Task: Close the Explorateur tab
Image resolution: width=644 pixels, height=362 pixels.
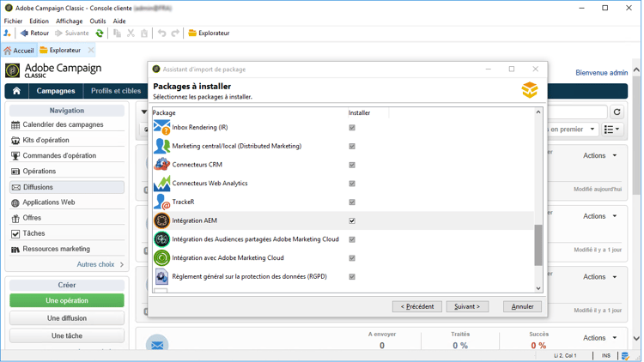Action: coord(91,50)
